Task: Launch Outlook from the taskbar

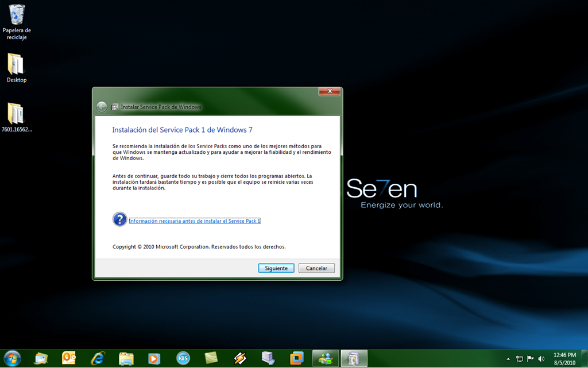Action: [x=69, y=358]
